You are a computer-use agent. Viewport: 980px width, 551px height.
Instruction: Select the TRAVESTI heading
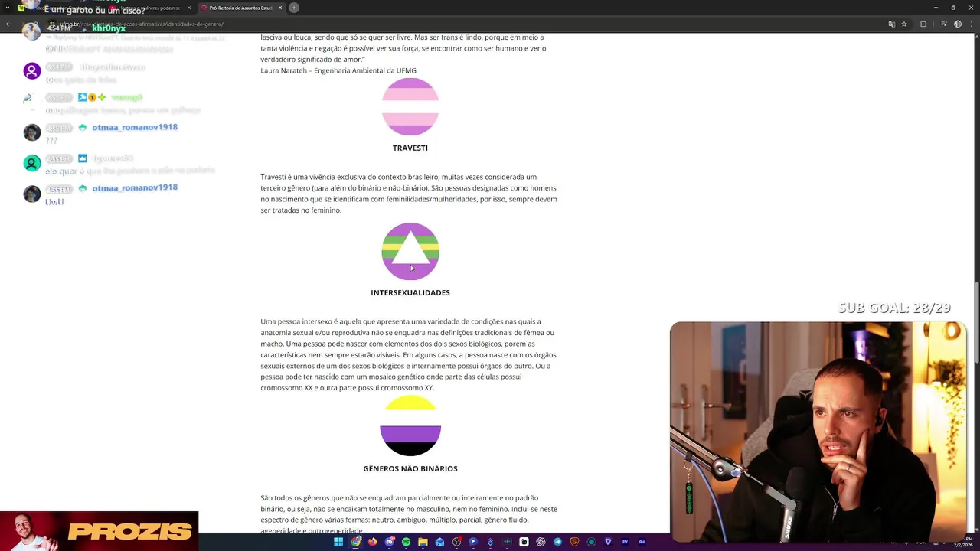coord(410,148)
